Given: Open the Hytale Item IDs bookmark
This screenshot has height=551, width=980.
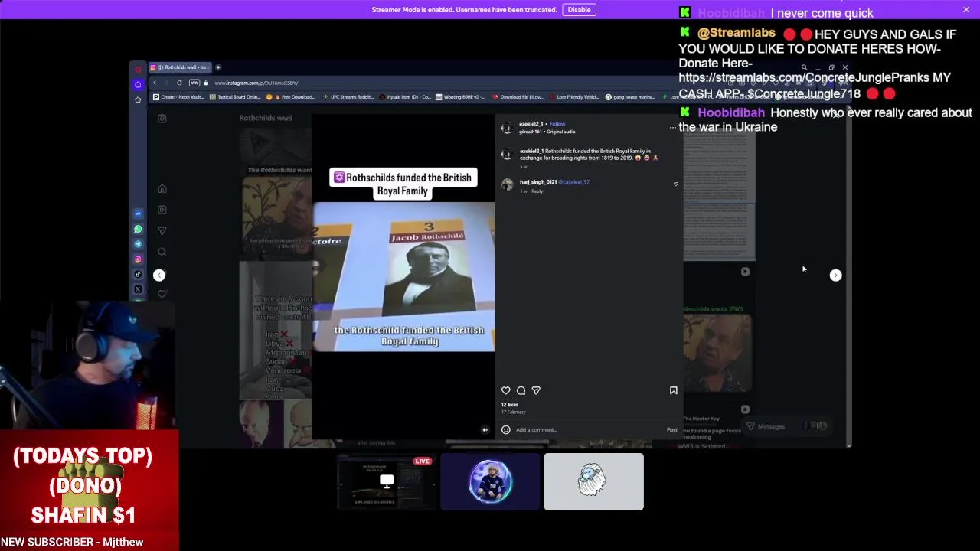Looking at the screenshot, I should tap(404, 97).
